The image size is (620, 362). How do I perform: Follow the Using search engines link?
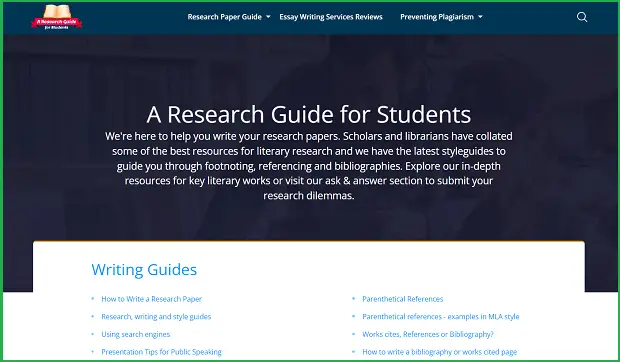point(136,334)
